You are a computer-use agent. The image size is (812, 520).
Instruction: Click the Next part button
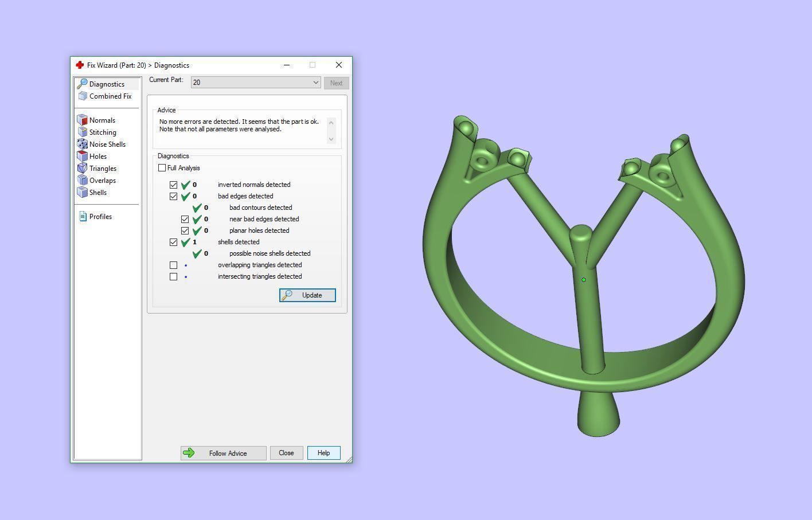336,83
